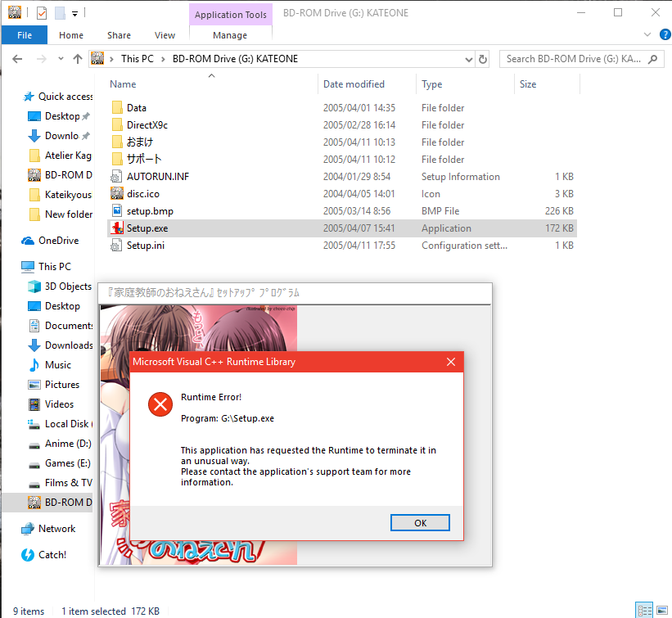Switch to details view layout icon
Image resolution: width=672 pixels, height=618 pixels.
click(x=644, y=611)
